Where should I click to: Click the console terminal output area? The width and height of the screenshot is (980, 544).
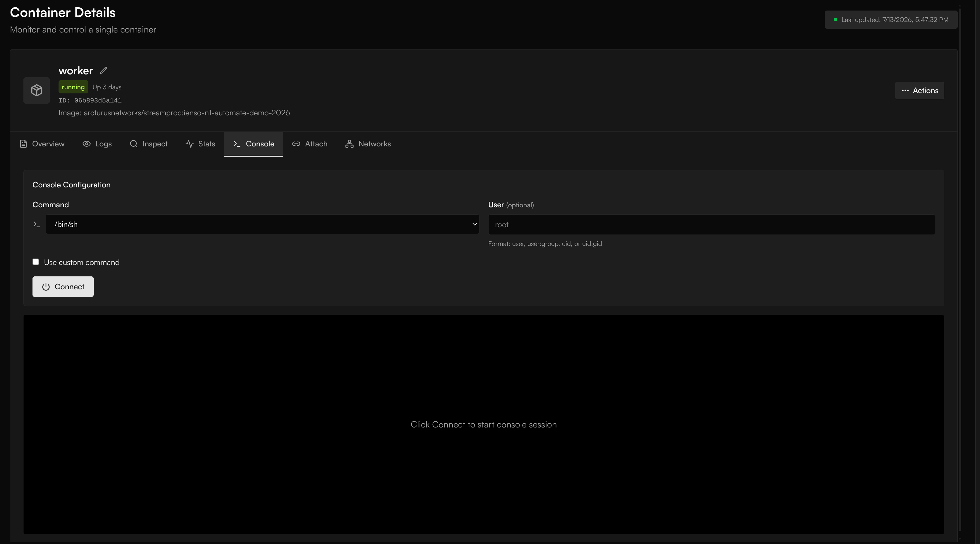click(484, 425)
